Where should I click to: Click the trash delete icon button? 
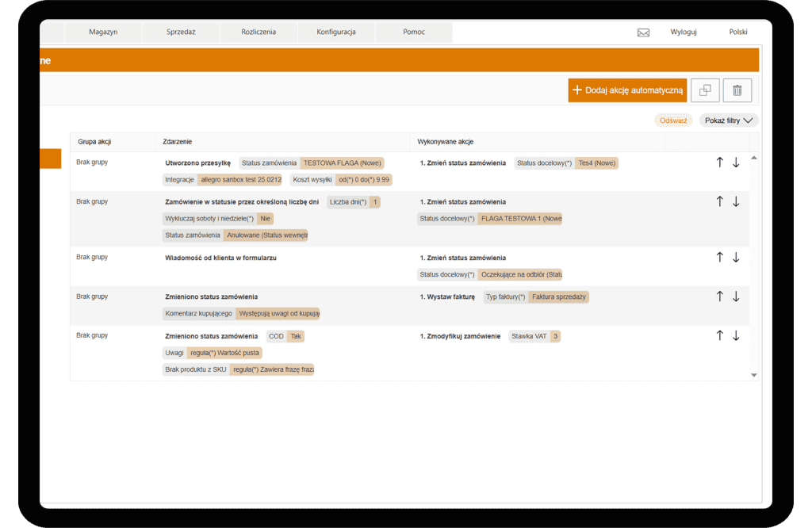(x=737, y=90)
